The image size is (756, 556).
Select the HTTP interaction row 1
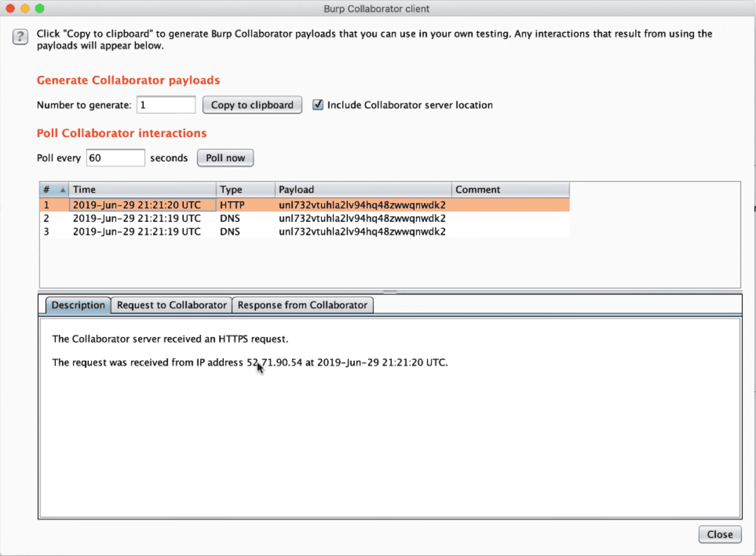click(x=236, y=205)
